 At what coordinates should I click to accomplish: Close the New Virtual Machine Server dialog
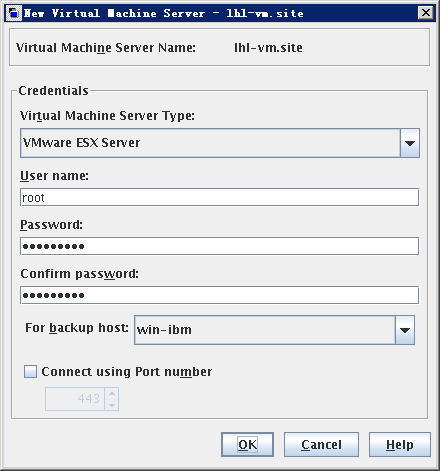426,13
